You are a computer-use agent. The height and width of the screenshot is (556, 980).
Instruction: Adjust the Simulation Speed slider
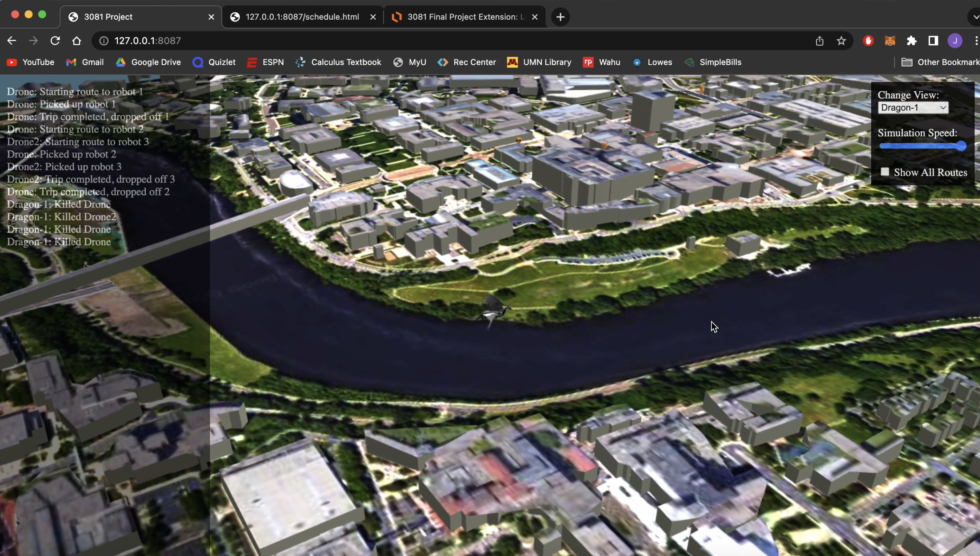click(x=922, y=146)
